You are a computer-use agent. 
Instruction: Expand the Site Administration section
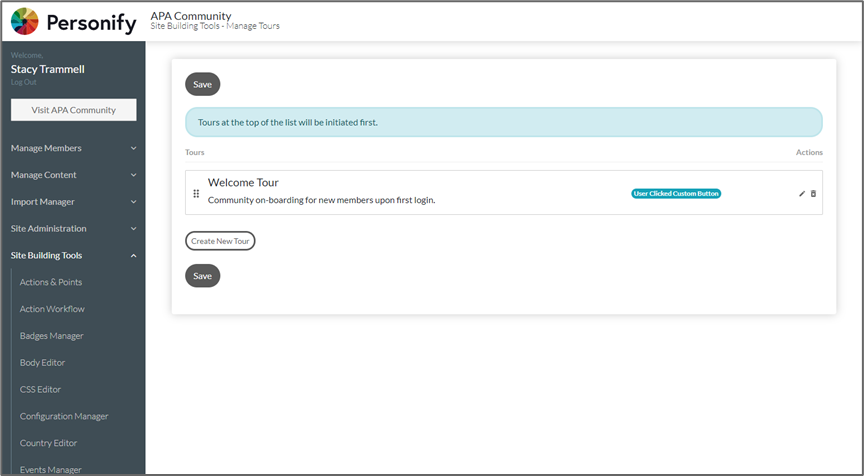click(x=73, y=229)
